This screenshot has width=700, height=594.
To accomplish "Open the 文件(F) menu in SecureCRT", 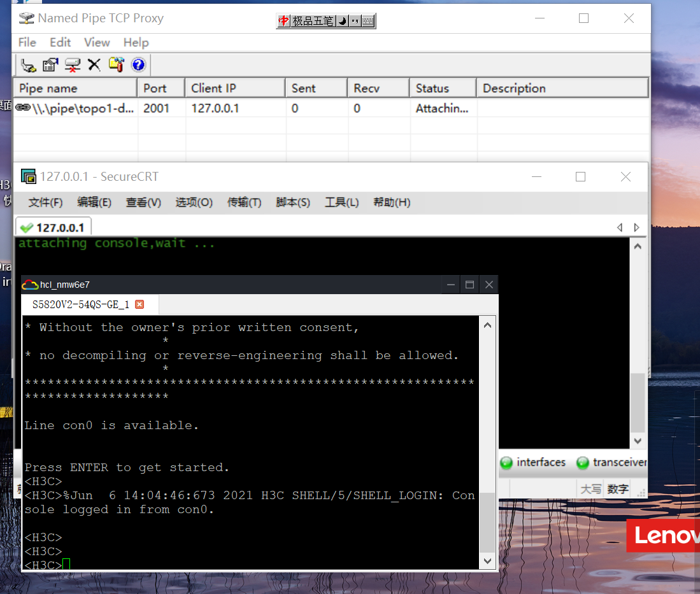I will tap(45, 202).
